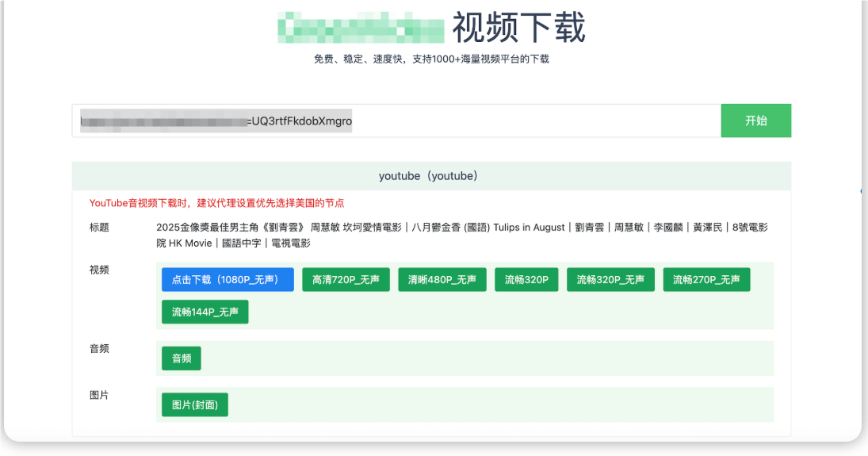Click the video title text starting 2025金像獎
This screenshot has height=456, width=868.
(x=461, y=235)
